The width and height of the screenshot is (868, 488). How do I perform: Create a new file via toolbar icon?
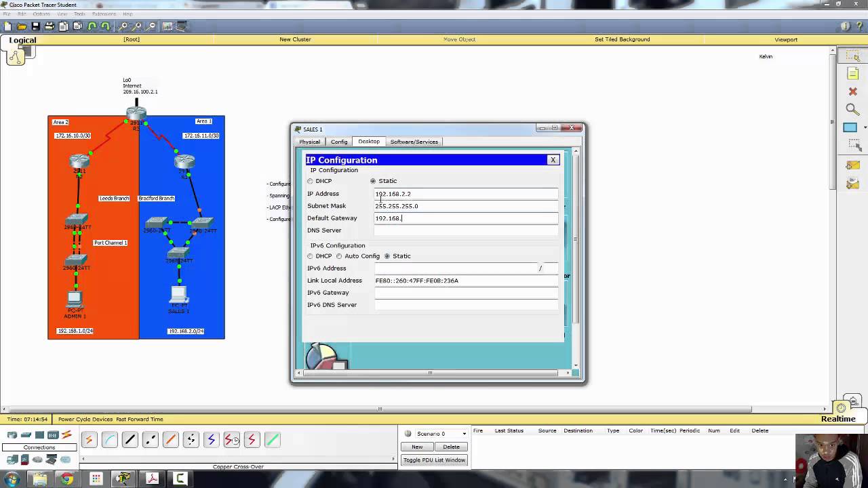(7, 26)
